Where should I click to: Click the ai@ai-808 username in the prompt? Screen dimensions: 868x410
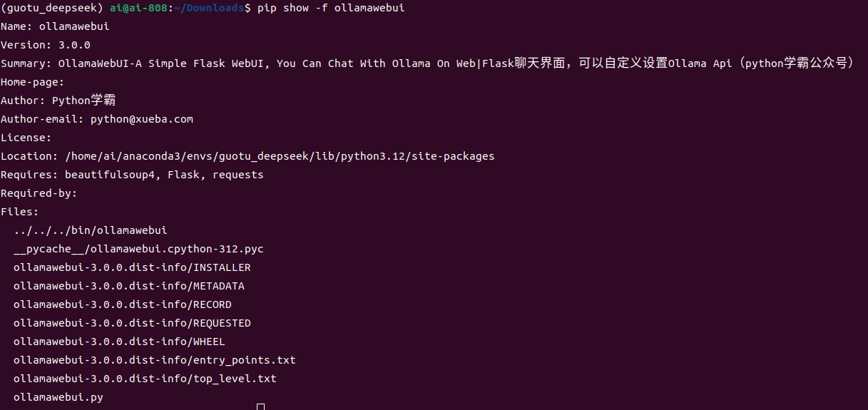click(x=136, y=8)
